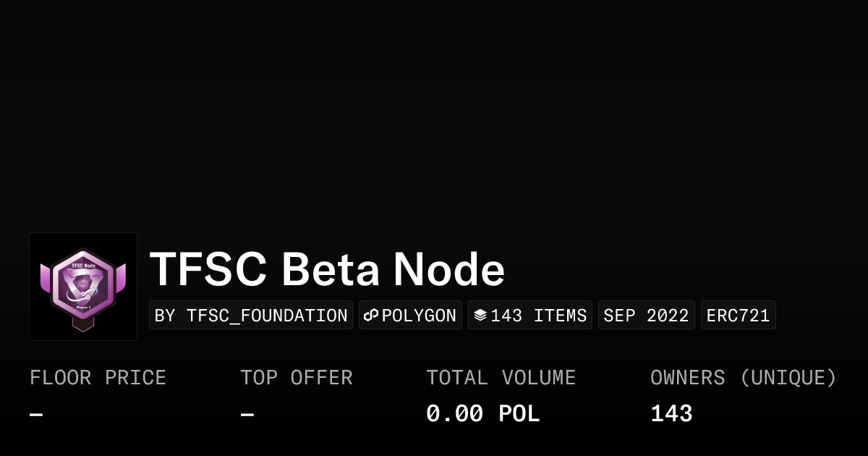The width and height of the screenshot is (868, 456).
Task: Click the empty dark banner area
Action: coord(434,109)
